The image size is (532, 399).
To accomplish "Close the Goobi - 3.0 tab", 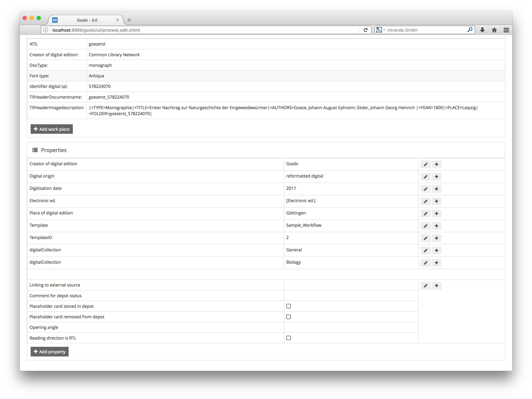I will pos(117,20).
